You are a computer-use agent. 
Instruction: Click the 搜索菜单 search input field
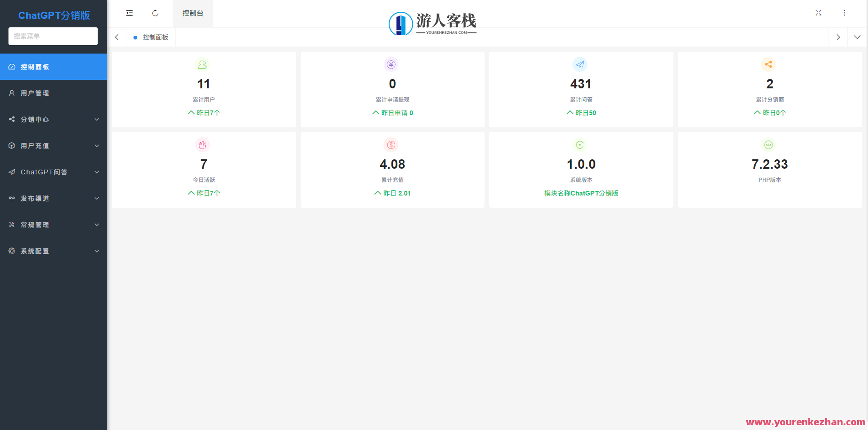click(53, 36)
